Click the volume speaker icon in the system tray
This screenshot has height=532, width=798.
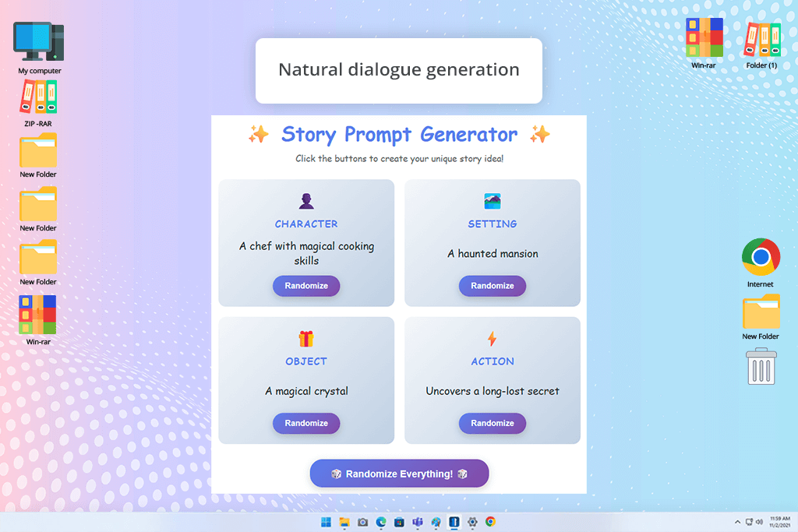pyautogui.click(x=759, y=523)
